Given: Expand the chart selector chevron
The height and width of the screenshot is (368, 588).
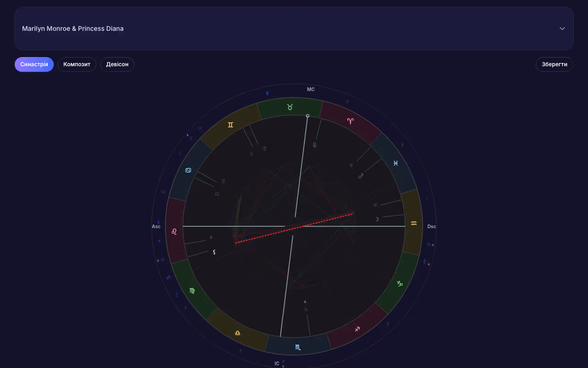Looking at the screenshot, I should pos(562,29).
